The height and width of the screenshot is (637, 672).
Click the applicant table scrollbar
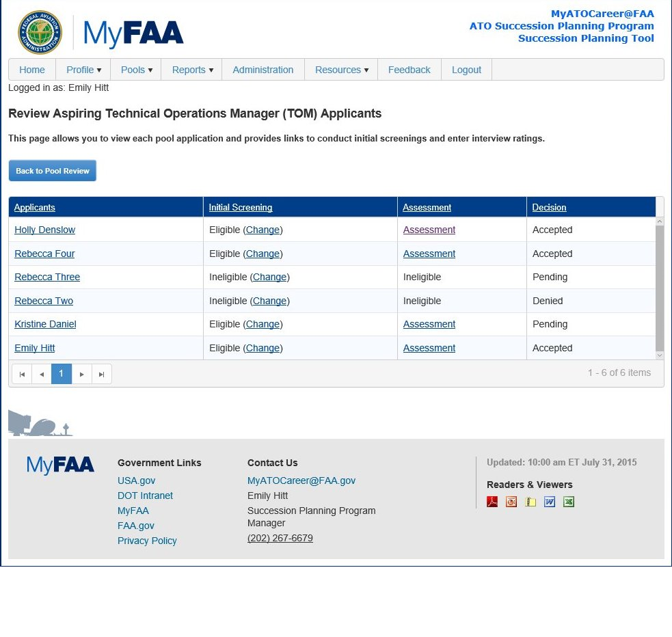(660, 287)
